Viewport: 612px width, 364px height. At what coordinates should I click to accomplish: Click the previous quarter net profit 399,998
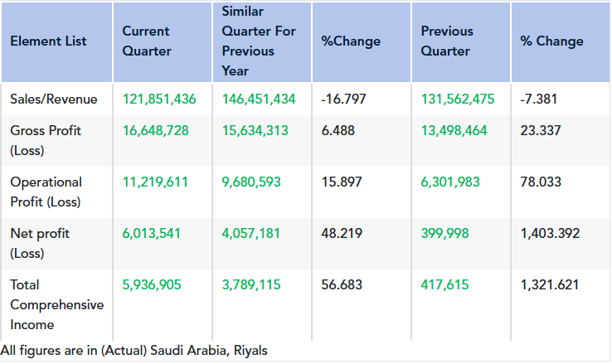click(x=444, y=234)
